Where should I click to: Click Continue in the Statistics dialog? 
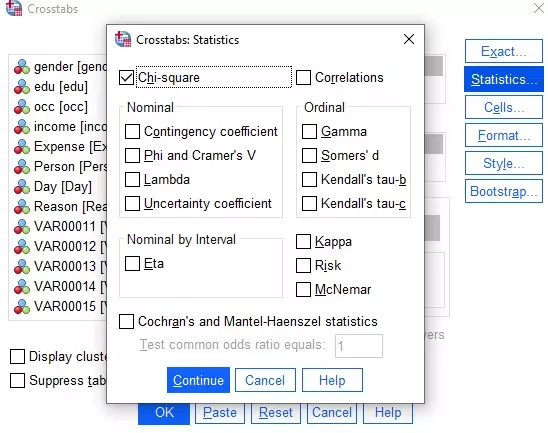[x=198, y=380]
